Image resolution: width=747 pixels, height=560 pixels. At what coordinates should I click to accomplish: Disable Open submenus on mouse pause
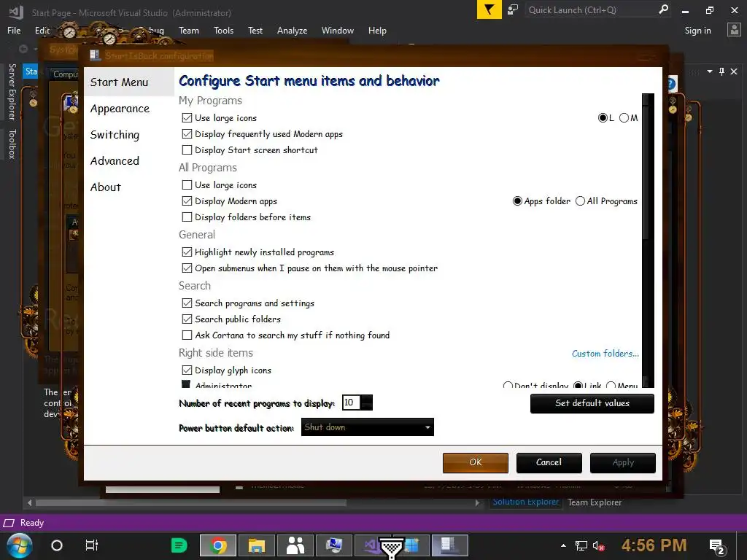(187, 268)
